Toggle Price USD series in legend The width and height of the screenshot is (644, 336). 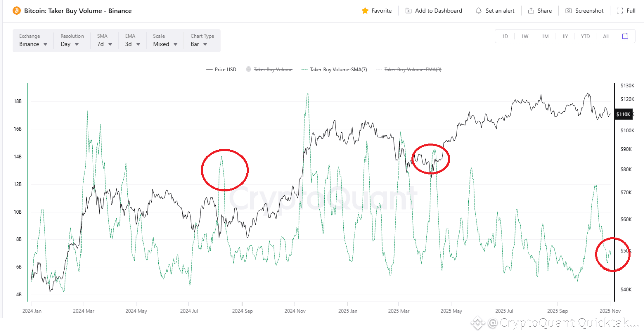[221, 69]
